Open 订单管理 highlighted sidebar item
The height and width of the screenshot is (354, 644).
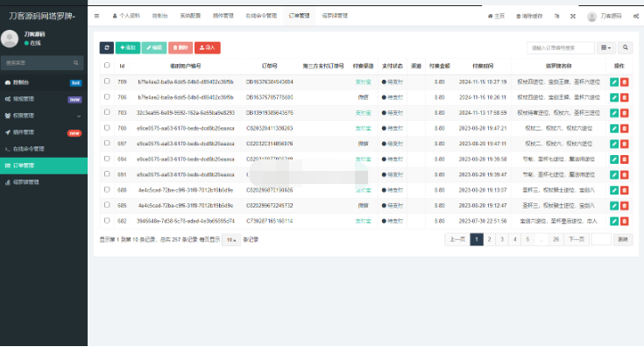pos(44,166)
